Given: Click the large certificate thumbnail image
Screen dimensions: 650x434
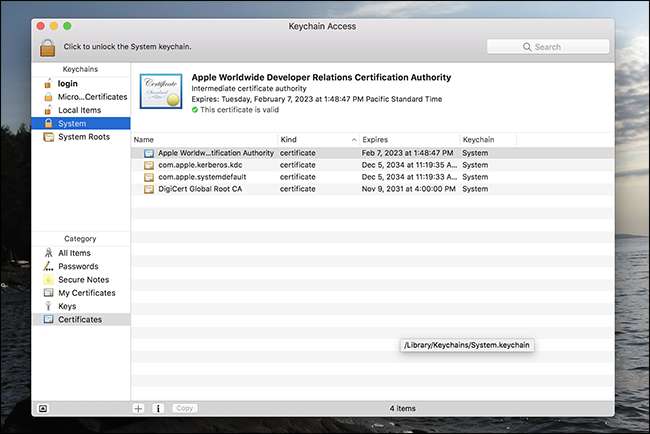Looking at the screenshot, I should 160,93.
